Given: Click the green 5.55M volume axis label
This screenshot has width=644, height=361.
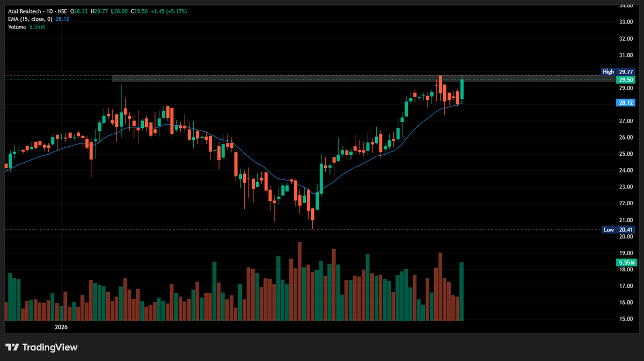Looking at the screenshot, I should 626,263.
